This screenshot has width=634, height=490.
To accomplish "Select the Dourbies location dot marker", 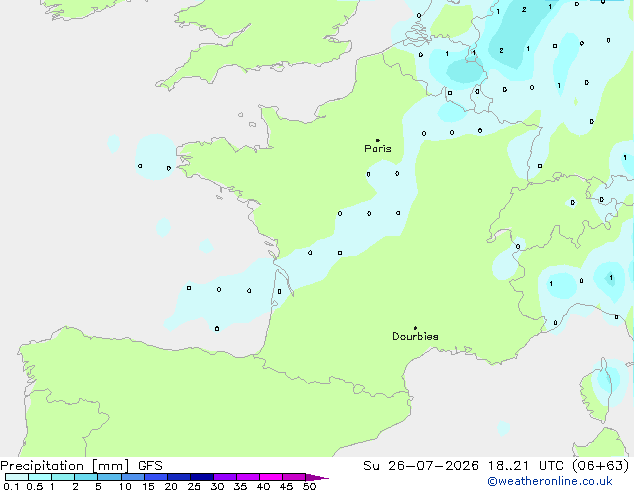I will click(415, 328).
